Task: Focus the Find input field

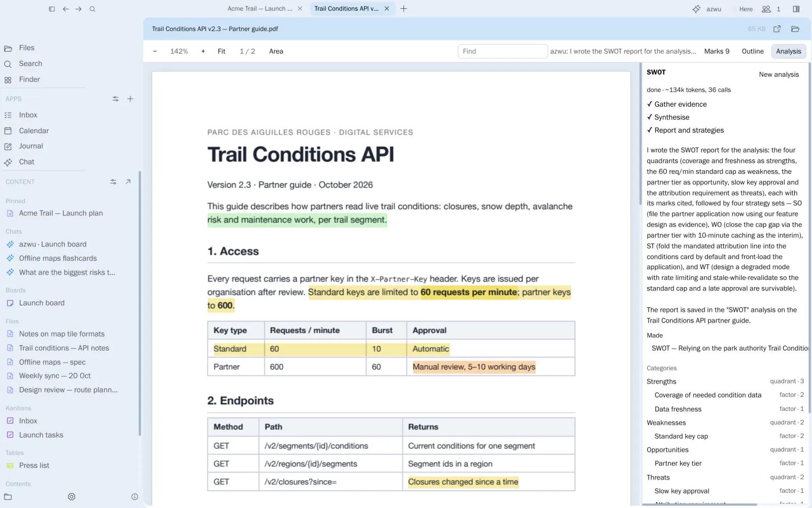Action: click(502, 51)
